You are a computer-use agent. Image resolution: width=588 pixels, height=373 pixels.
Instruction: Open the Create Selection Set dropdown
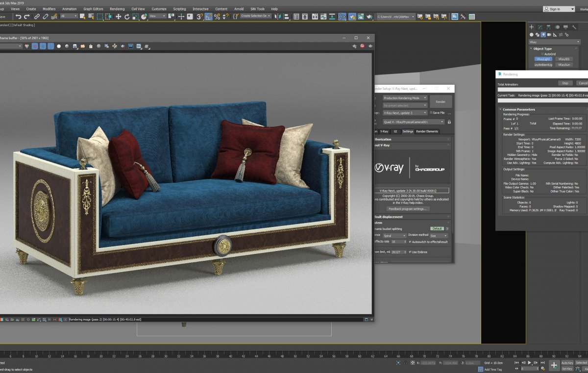point(256,16)
